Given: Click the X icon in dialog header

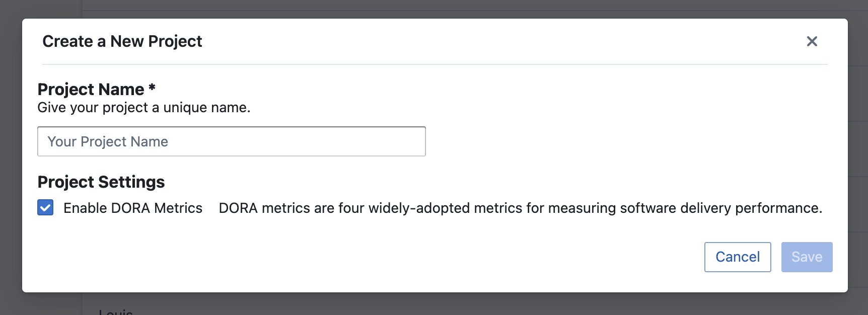Looking at the screenshot, I should pyautogui.click(x=812, y=41).
